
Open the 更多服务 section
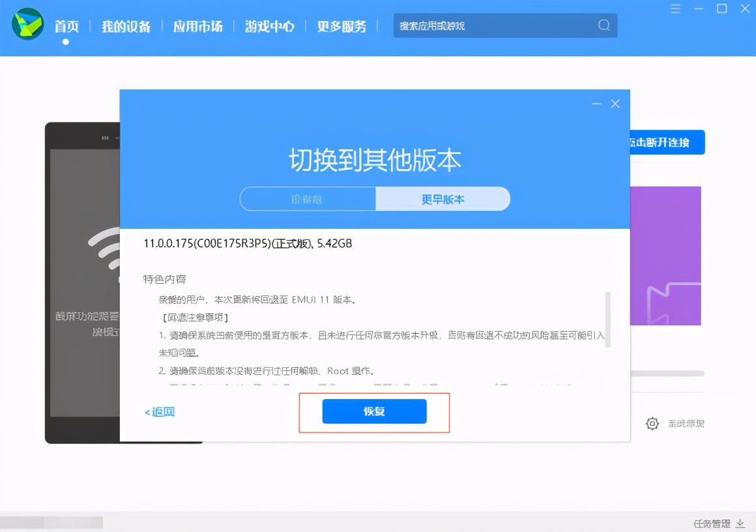click(342, 26)
